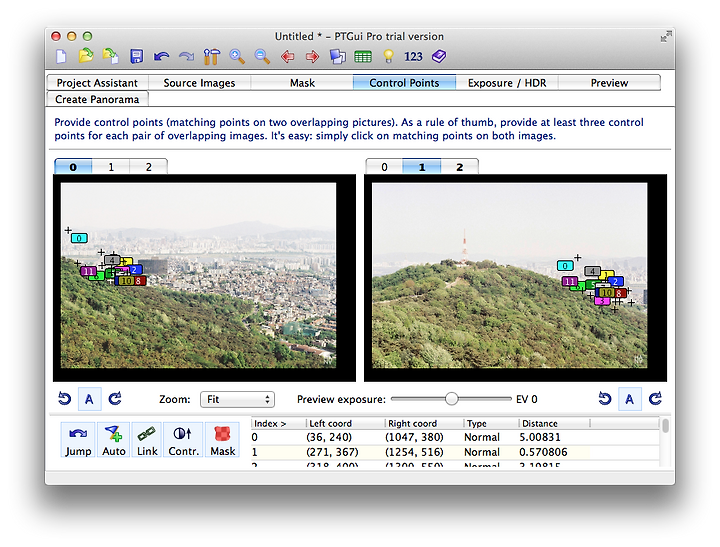Open the help purple book icon
720x547 pixels.
439,56
